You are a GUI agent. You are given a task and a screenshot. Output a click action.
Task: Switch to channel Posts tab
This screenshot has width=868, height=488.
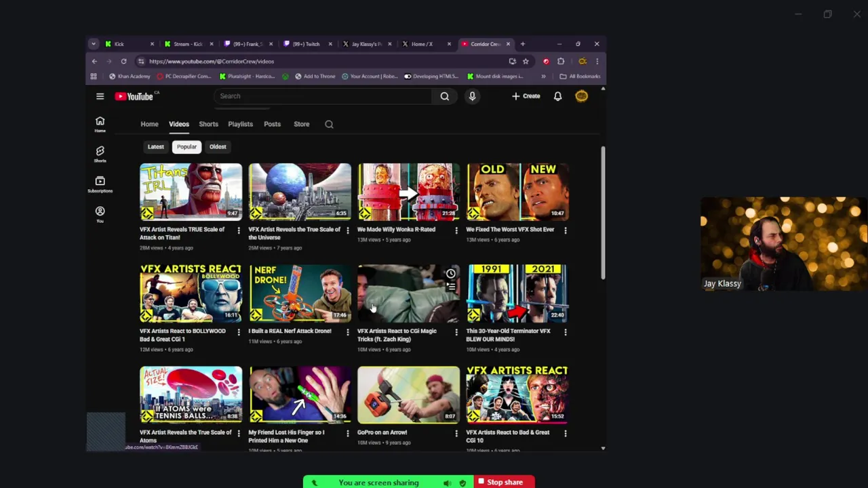pyautogui.click(x=272, y=124)
